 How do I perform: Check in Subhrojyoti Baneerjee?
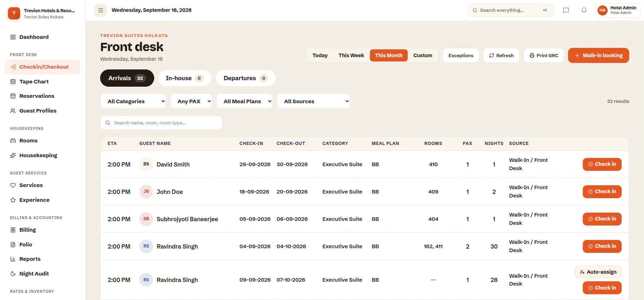coord(602,219)
